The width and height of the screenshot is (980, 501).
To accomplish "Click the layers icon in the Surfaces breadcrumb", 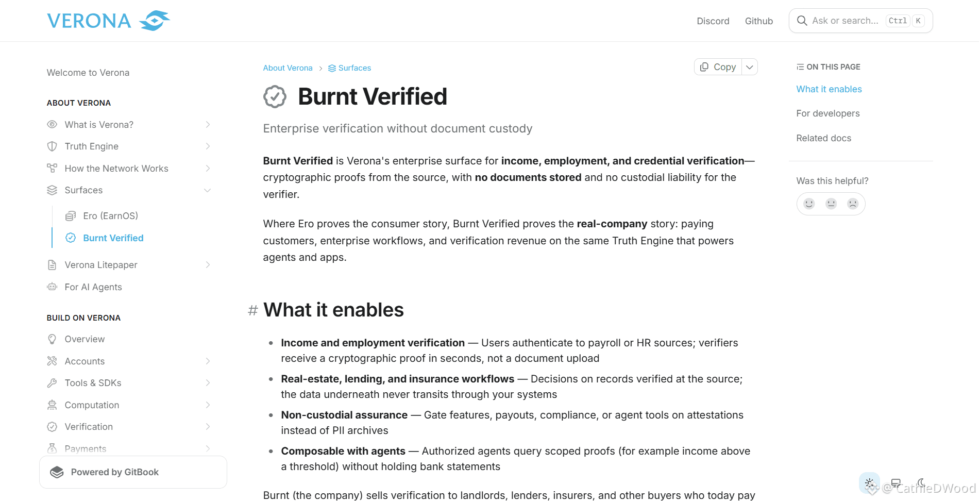I will click(332, 68).
